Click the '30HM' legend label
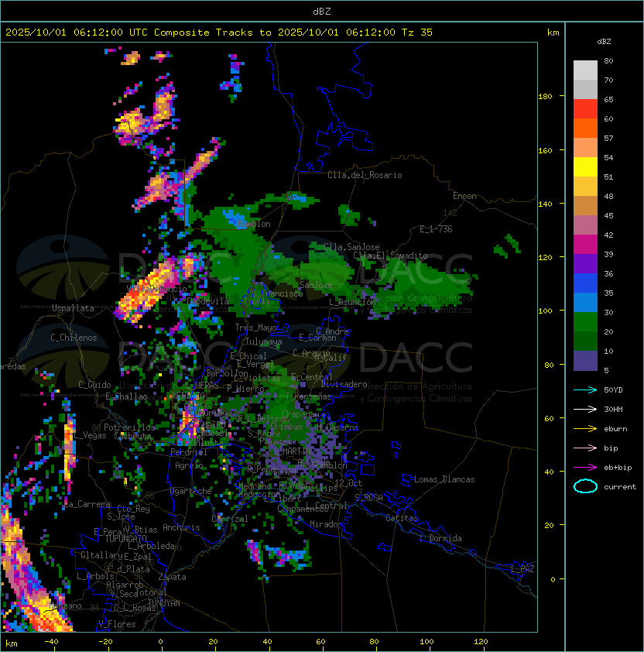Image resolution: width=644 pixels, height=652 pixels. coord(613,410)
